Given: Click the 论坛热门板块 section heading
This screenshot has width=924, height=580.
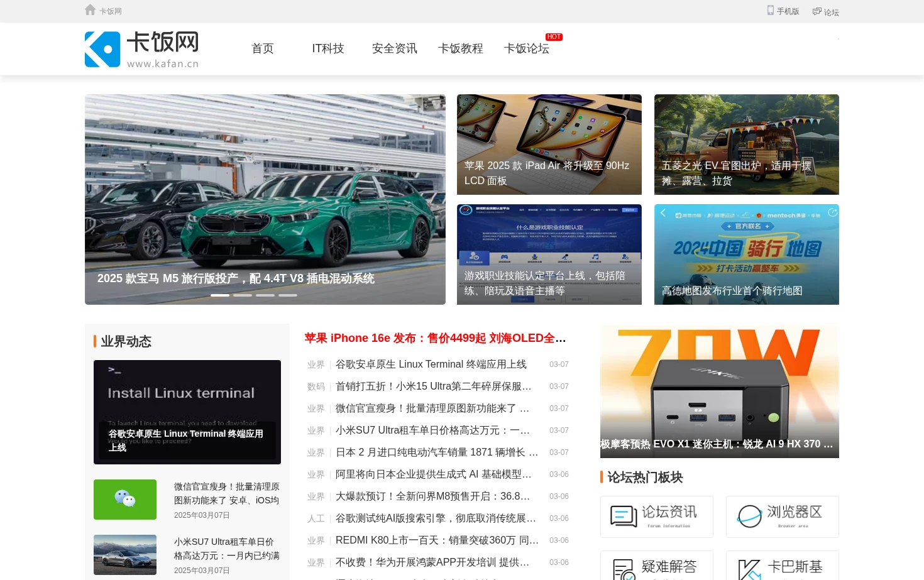Looking at the screenshot, I should click(645, 477).
